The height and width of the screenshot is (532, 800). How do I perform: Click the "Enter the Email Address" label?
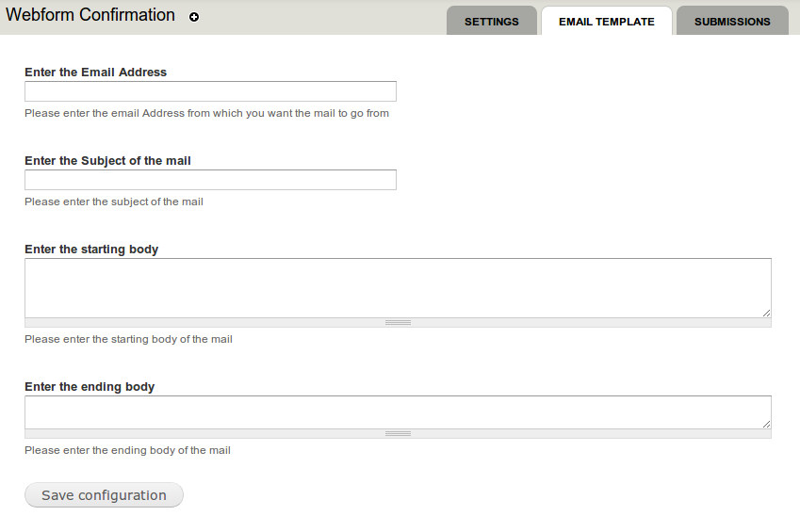coord(95,73)
